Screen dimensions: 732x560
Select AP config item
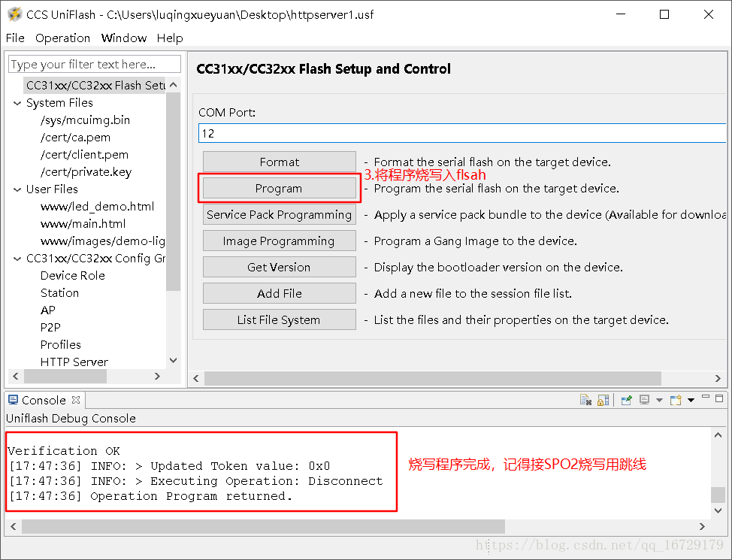pos(47,310)
